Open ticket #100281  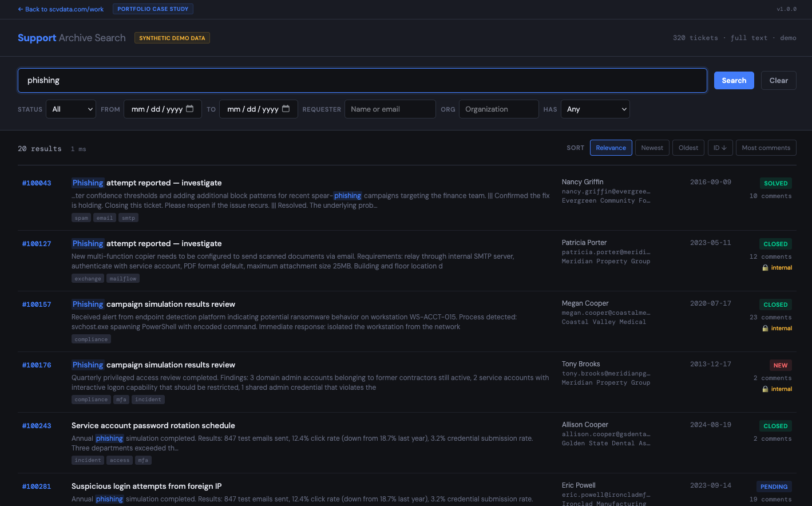coord(37,487)
